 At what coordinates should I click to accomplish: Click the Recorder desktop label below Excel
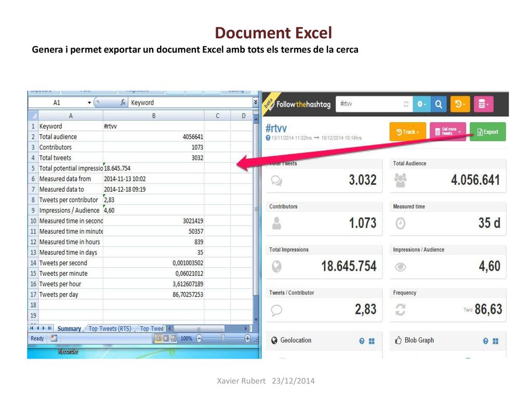pyautogui.click(x=68, y=351)
